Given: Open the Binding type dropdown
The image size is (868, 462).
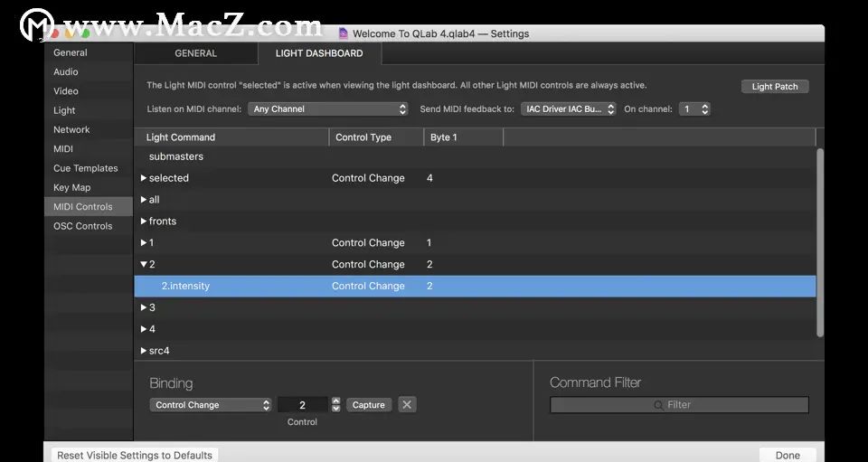Looking at the screenshot, I should (211, 405).
